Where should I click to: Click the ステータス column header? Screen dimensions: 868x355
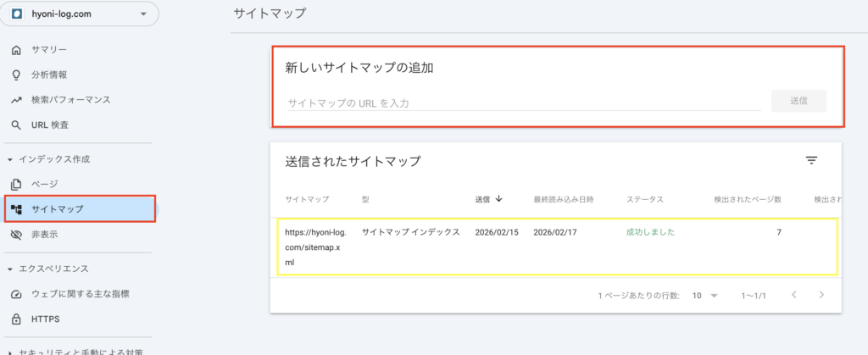[x=645, y=199]
